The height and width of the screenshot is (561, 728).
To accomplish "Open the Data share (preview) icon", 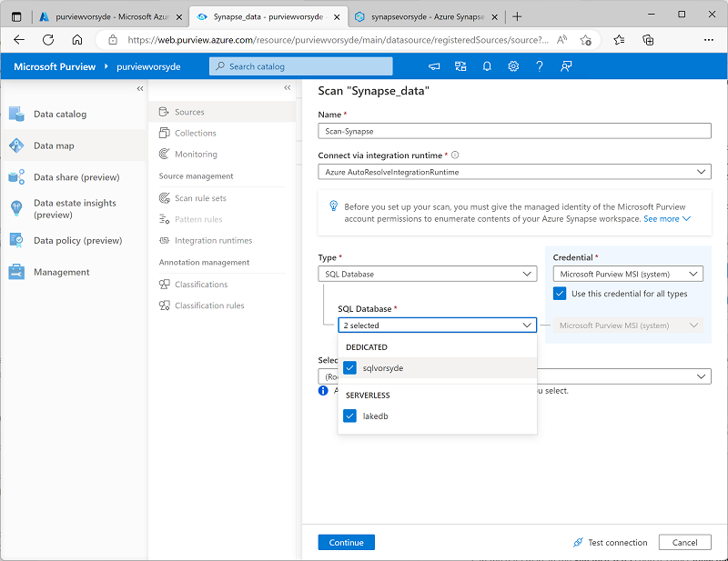I will click(x=16, y=176).
